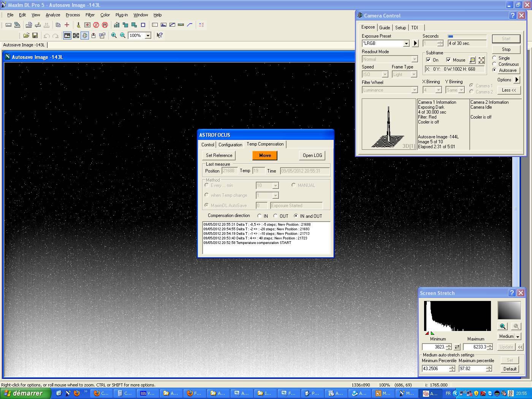Click the red minimum marker under the histogram
This screenshot has height=399, width=532.
427,333
